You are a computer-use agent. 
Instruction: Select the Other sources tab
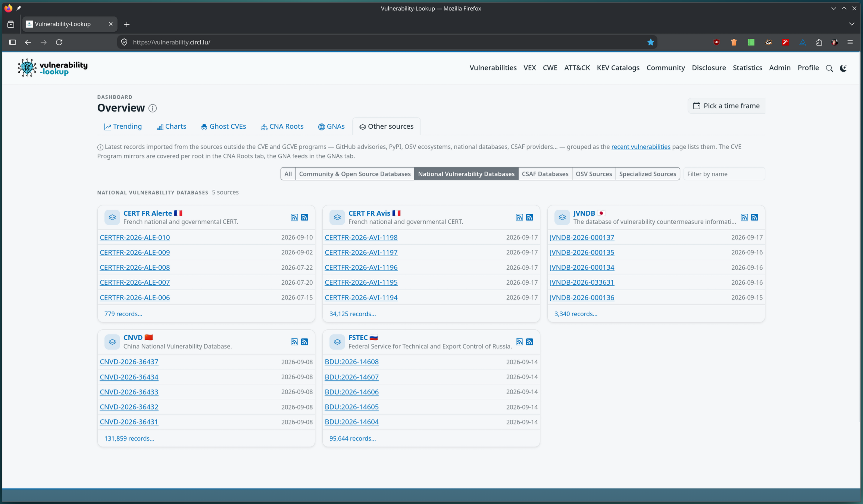[x=386, y=126]
